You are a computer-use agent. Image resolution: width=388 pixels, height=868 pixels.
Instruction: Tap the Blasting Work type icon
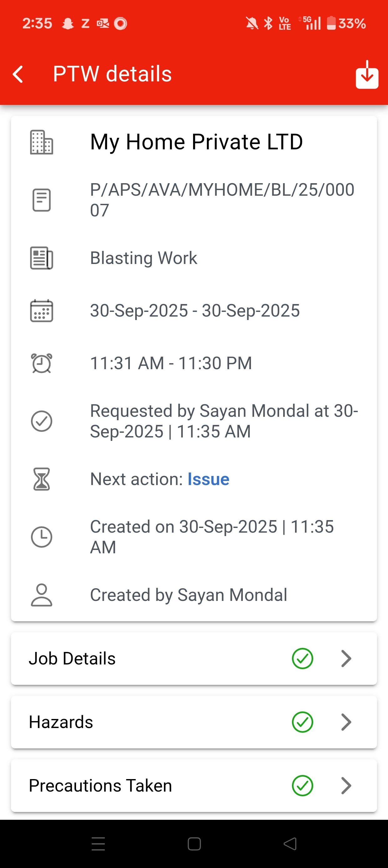(x=41, y=258)
